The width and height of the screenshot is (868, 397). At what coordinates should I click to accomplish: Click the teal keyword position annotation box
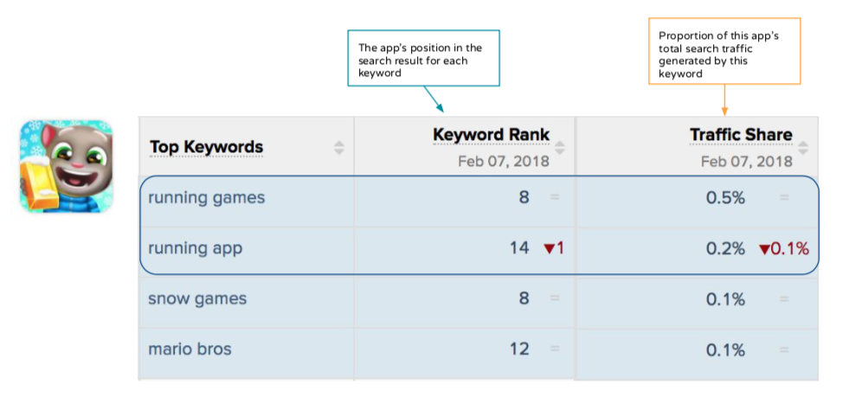click(x=423, y=60)
